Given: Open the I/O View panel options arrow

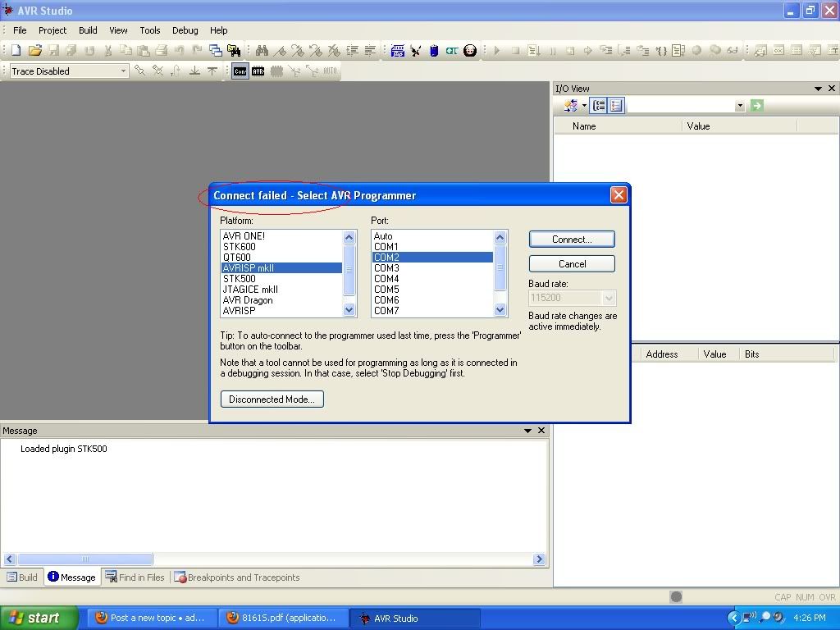Looking at the screenshot, I should (x=818, y=89).
